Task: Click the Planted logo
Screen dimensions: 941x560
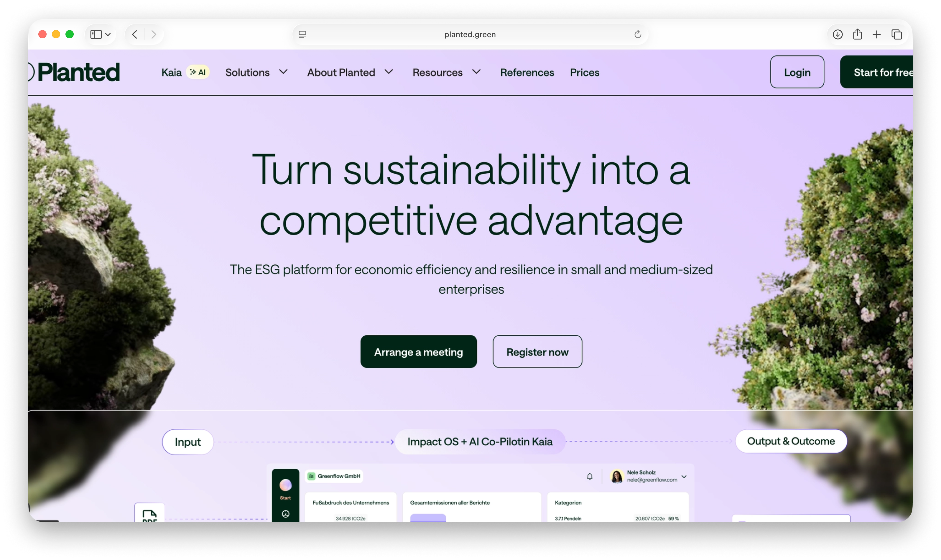Action: (74, 72)
